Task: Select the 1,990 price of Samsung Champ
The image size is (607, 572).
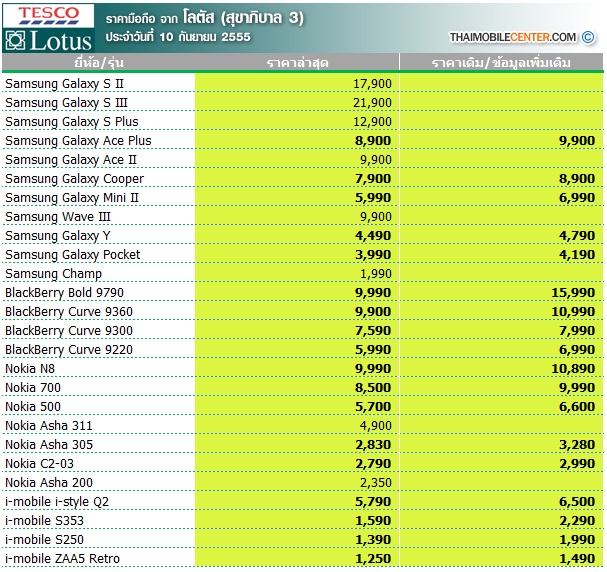Action: [x=376, y=273]
